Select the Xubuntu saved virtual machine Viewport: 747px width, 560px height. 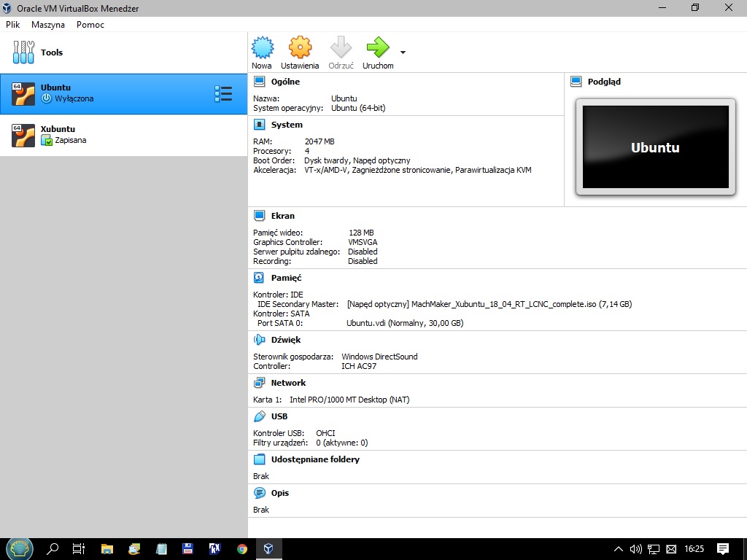(x=124, y=135)
